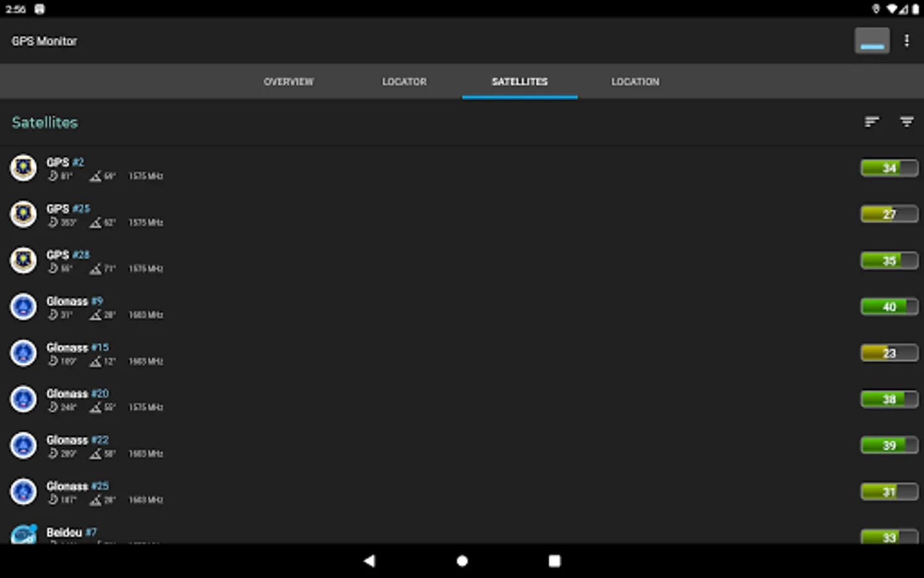Select the GPS #28 label

point(68,254)
